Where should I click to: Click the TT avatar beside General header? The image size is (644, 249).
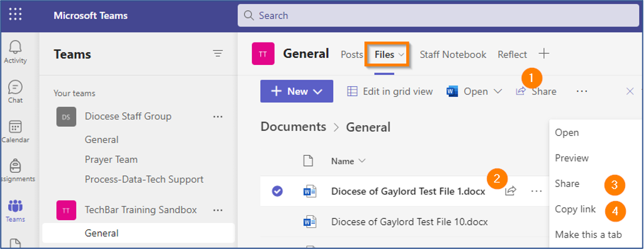click(263, 54)
